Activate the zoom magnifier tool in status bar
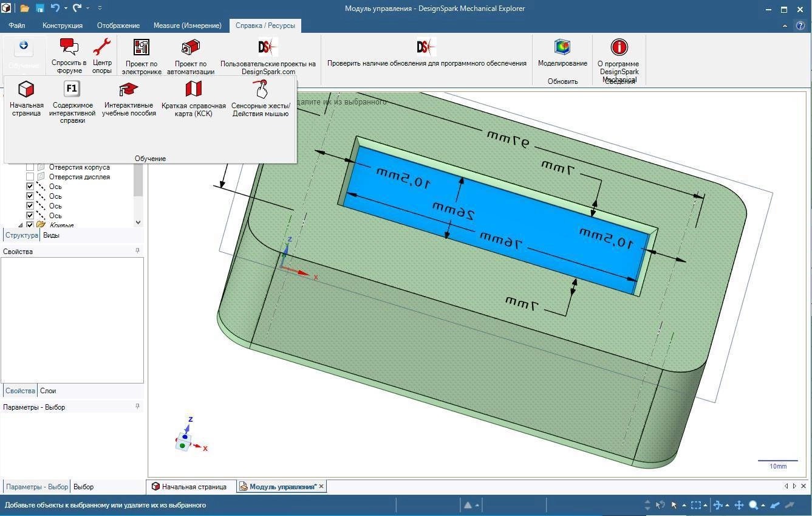812x516 pixels. (x=754, y=505)
